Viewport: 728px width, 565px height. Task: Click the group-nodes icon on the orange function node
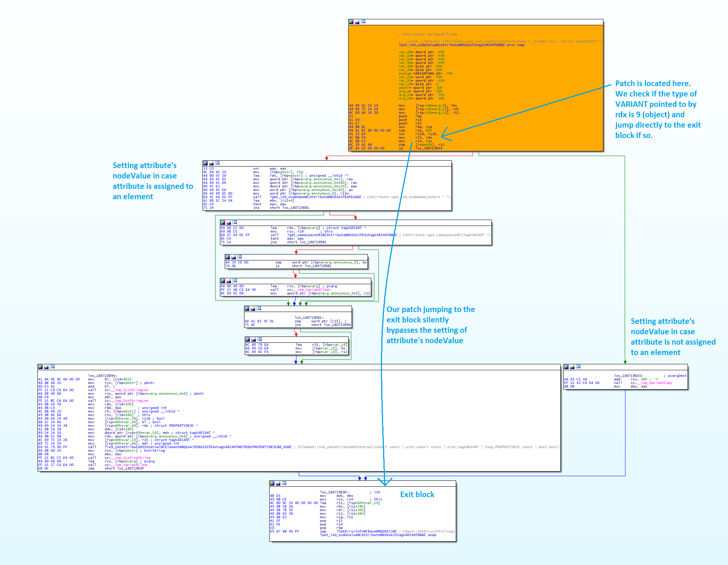pyautogui.click(x=363, y=22)
